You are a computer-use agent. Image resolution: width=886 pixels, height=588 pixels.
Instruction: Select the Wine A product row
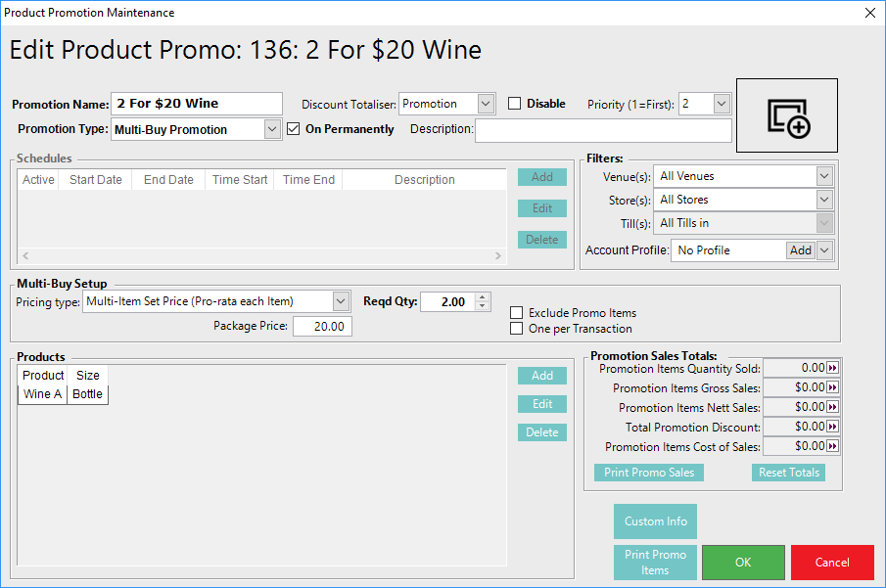[43, 394]
